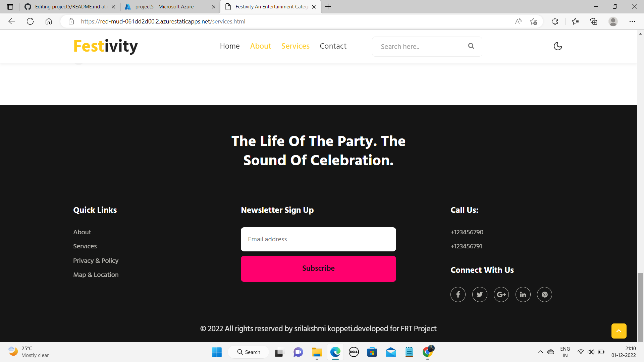The image size is (644, 362).
Task: Switch to project5 Microsoft Azure tab
Action: 164,7
